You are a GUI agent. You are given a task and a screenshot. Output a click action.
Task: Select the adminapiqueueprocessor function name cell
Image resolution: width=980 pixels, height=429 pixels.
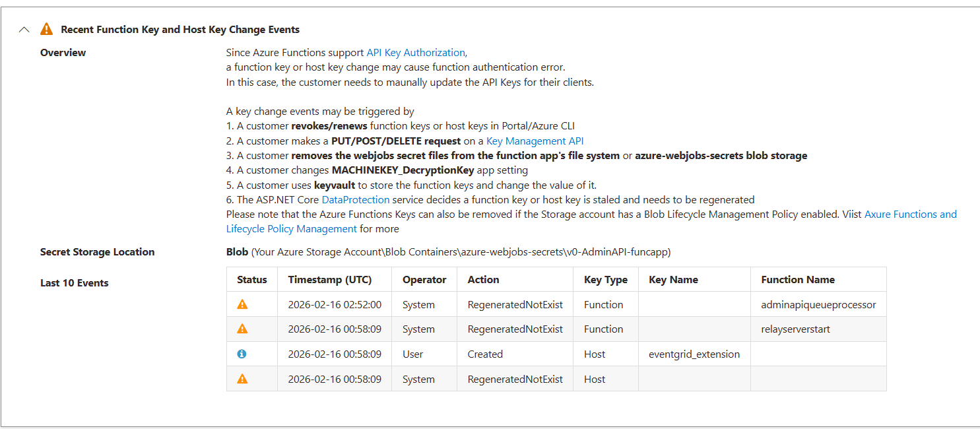tap(818, 305)
